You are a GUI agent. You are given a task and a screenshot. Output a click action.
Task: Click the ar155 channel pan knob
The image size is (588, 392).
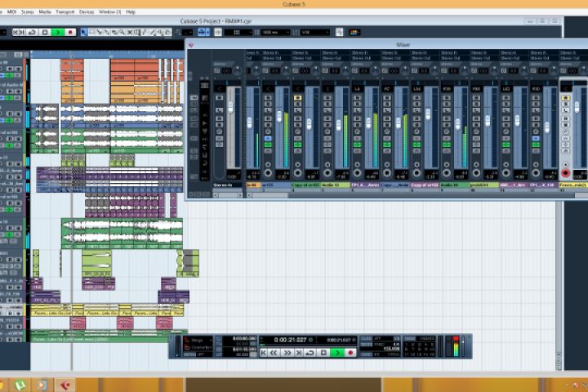pyautogui.click(x=285, y=70)
